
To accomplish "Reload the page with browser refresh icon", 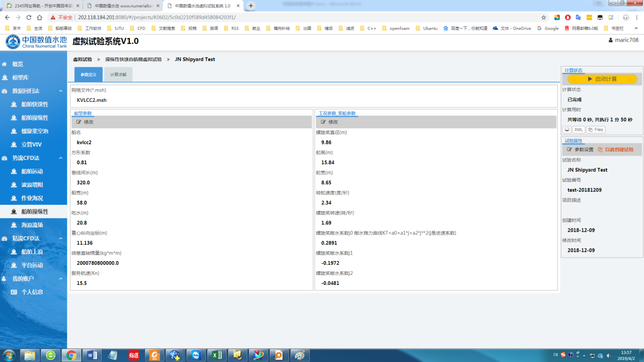I will pyautogui.click(x=28, y=17).
